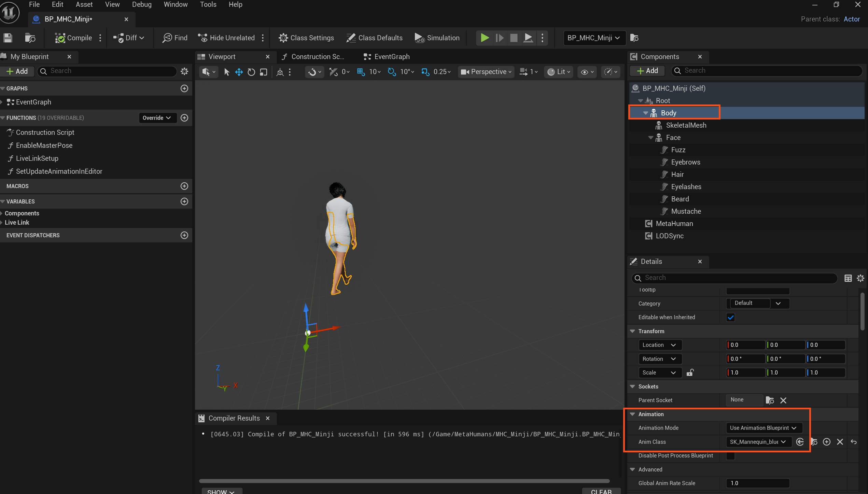Open Class Settings
Screen dimensions: 868x494
[x=306, y=38]
